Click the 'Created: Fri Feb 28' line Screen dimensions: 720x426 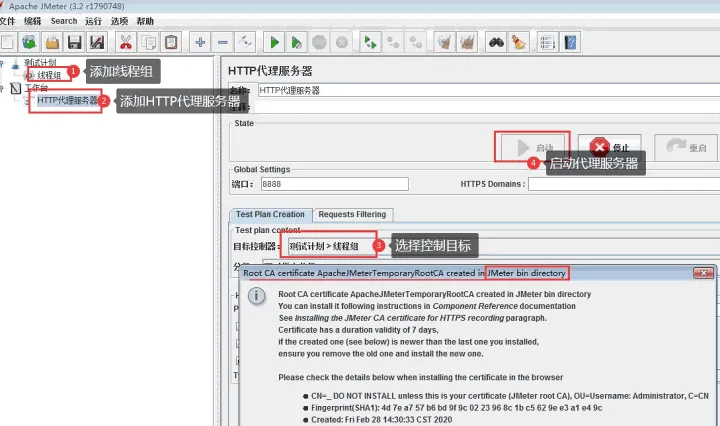[x=382, y=420]
